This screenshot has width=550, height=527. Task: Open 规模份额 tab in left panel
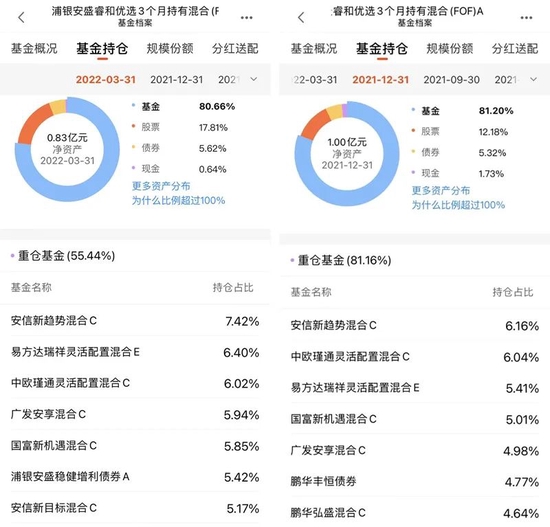[x=170, y=48]
